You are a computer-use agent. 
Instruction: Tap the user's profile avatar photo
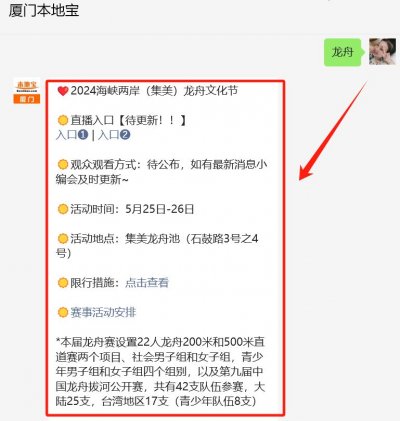pos(382,51)
